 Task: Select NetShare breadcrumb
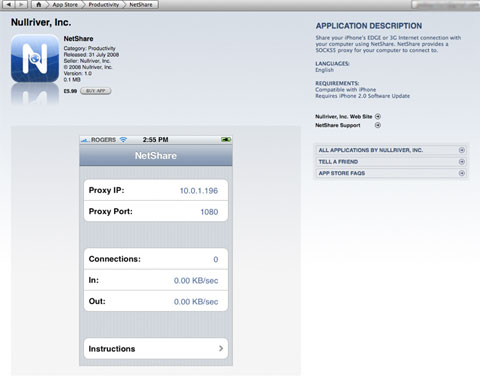[141, 5]
